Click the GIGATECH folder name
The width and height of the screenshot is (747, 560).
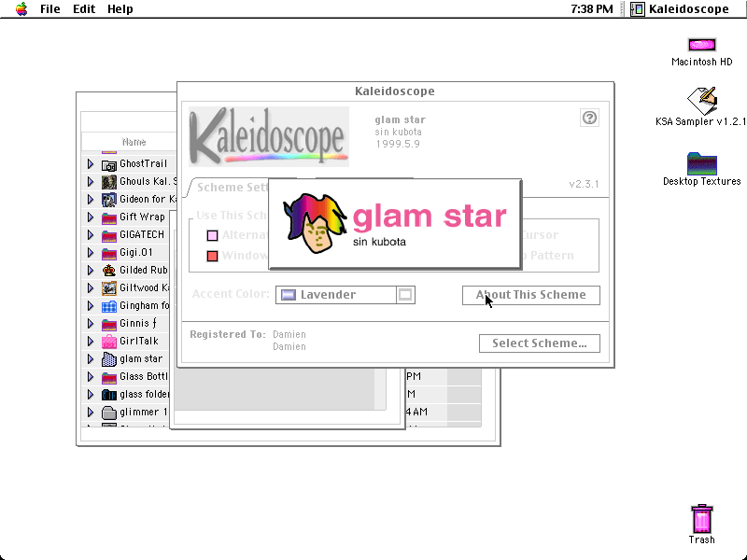(142, 235)
